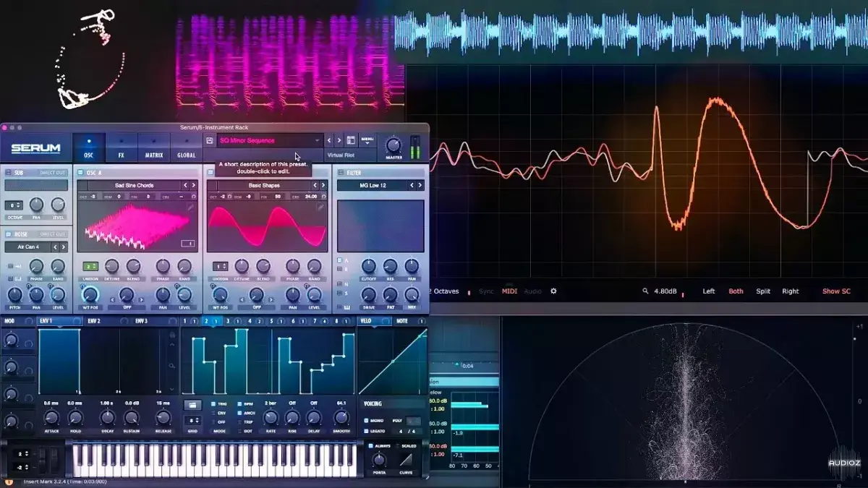This screenshot has height=488, width=868.
Task: Open the preset browser icon next to MENU
Action: (x=351, y=140)
